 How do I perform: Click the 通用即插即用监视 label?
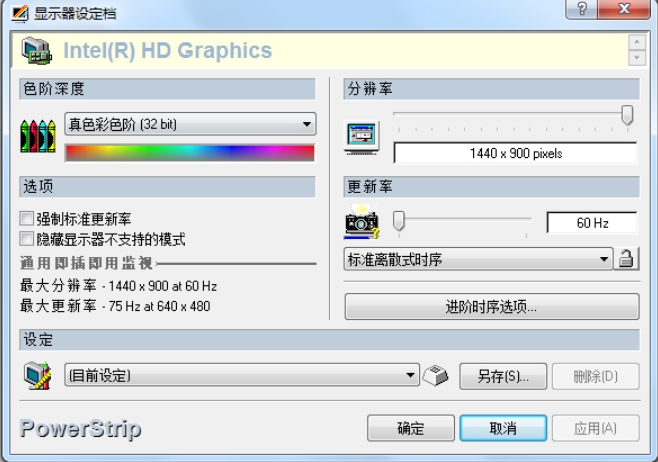tap(86, 263)
